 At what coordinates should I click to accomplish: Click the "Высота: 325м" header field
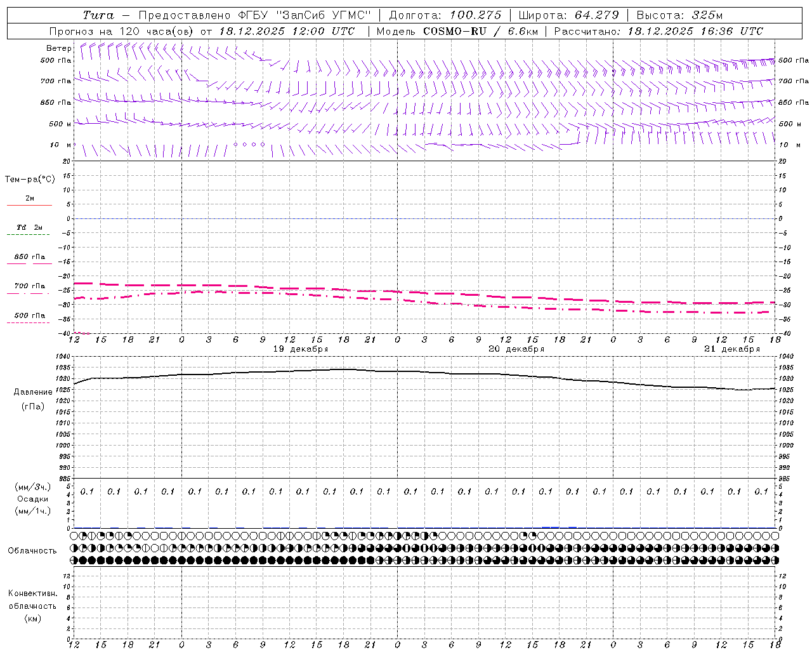[679, 15]
